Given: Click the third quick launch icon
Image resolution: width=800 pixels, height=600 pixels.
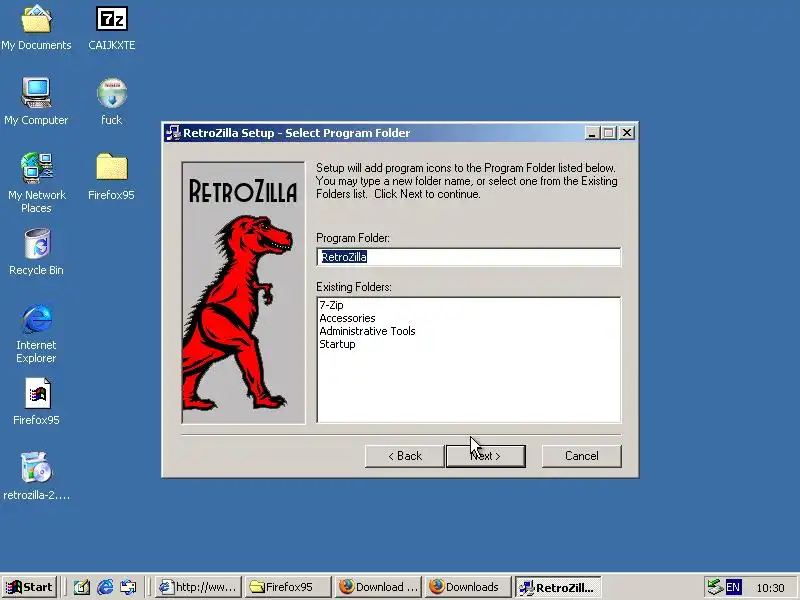Looking at the screenshot, I should pyautogui.click(x=128, y=587).
